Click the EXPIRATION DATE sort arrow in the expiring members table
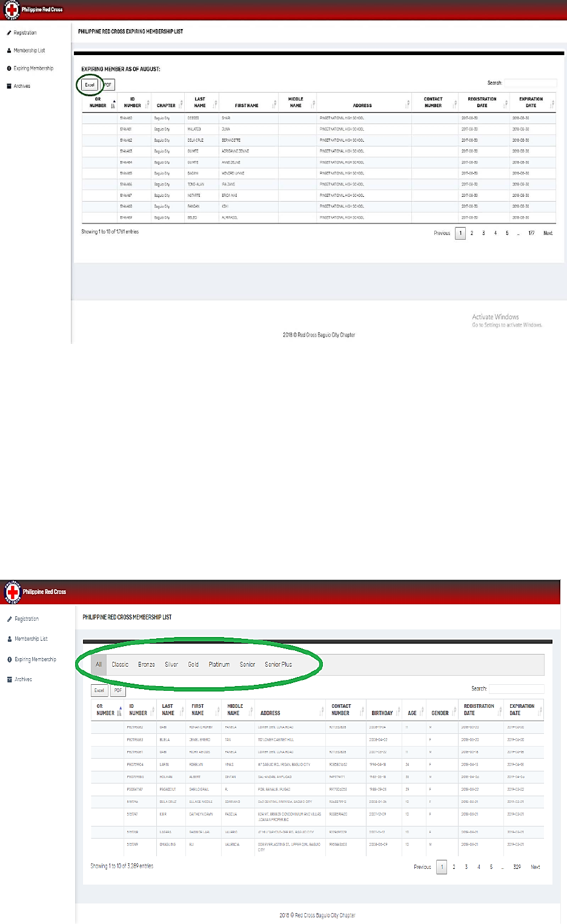The image size is (567, 924). 552,105
